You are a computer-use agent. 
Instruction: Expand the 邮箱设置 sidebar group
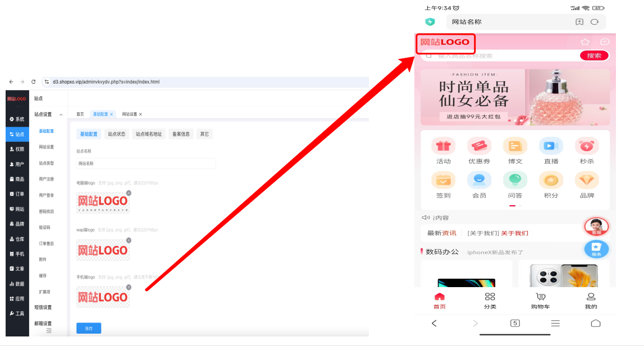(43, 324)
